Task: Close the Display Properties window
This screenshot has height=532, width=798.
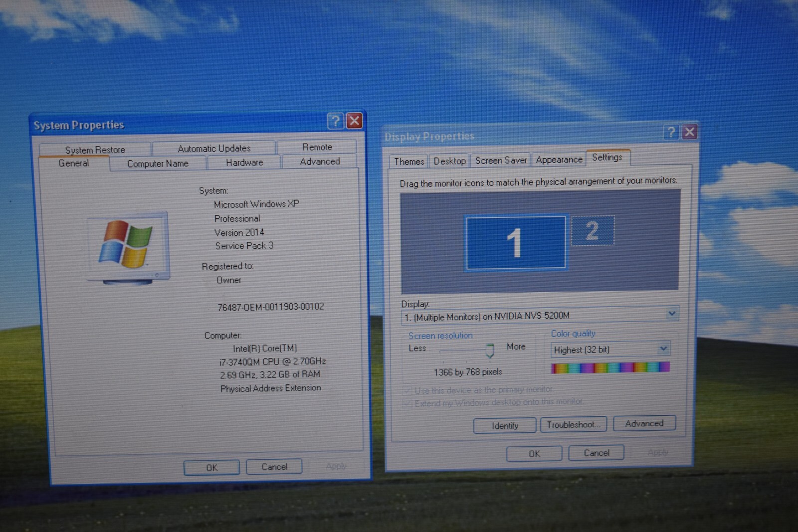Action: click(690, 132)
